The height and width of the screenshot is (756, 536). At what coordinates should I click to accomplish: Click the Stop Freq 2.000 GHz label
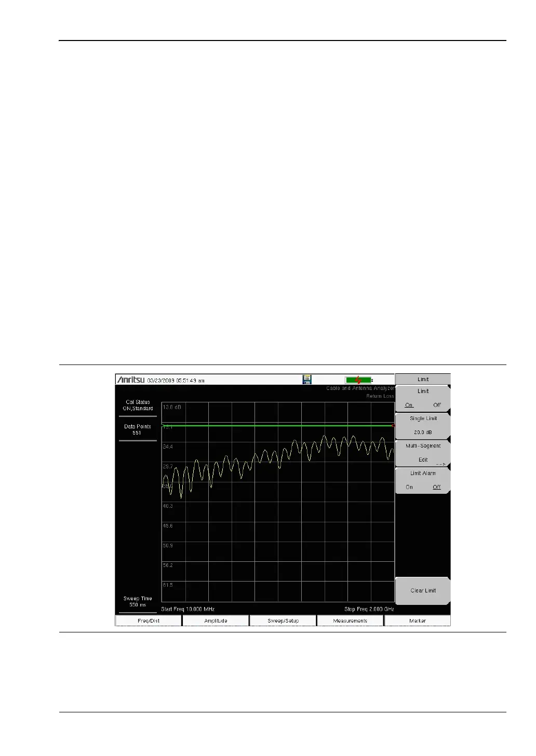(369, 609)
